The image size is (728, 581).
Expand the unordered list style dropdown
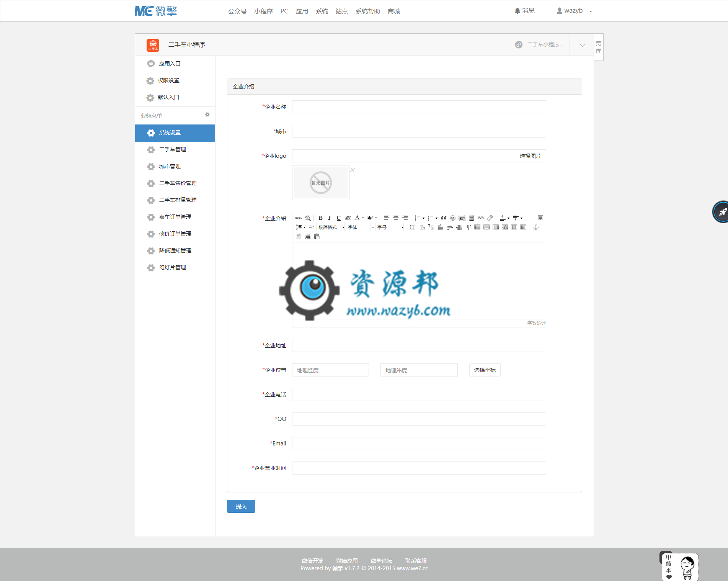pyautogui.click(x=436, y=218)
